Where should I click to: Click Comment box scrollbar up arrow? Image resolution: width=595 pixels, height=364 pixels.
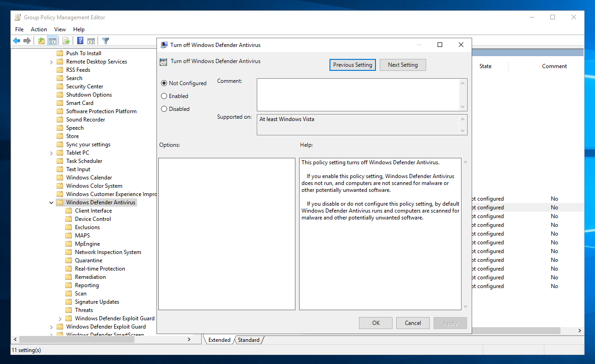pyautogui.click(x=463, y=83)
